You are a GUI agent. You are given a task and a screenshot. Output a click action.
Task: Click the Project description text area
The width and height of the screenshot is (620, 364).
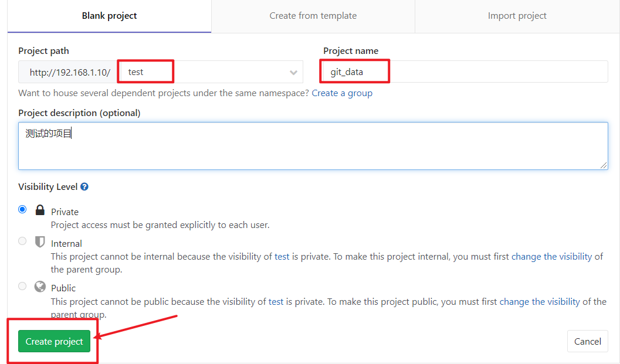313,146
